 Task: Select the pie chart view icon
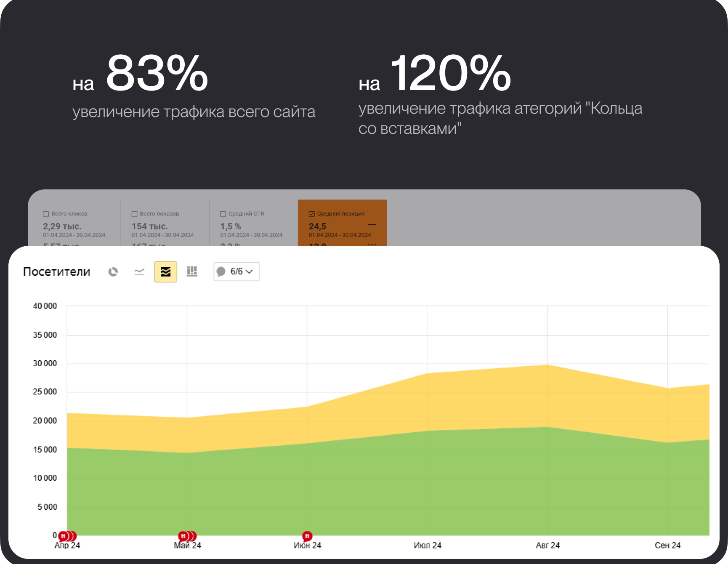click(113, 271)
